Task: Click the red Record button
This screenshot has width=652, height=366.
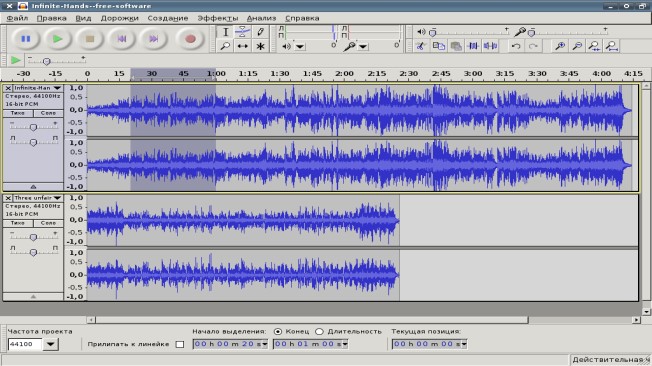Action: click(190, 39)
